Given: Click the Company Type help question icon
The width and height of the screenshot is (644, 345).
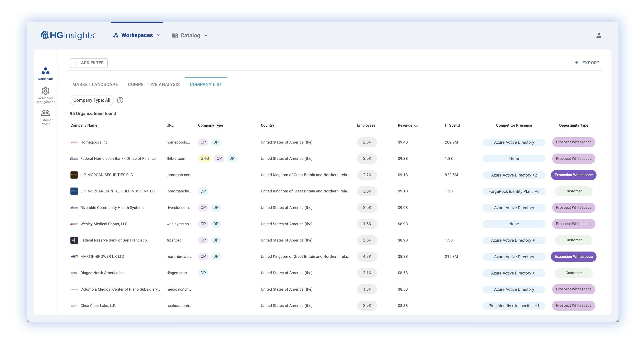Looking at the screenshot, I should click(120, 100).
